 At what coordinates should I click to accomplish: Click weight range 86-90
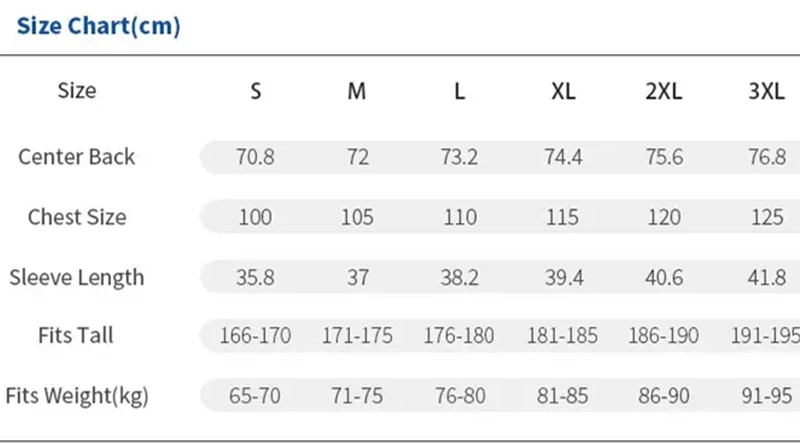(x=664, y=396)
